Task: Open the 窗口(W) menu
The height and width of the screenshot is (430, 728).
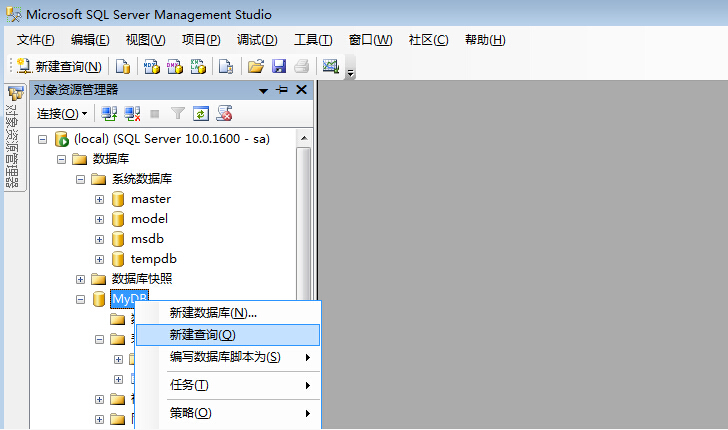Action: coord(370,40)
